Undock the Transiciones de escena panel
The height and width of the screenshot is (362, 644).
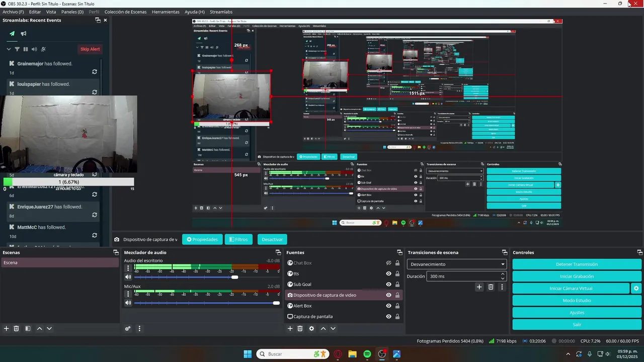coord(505,252)
